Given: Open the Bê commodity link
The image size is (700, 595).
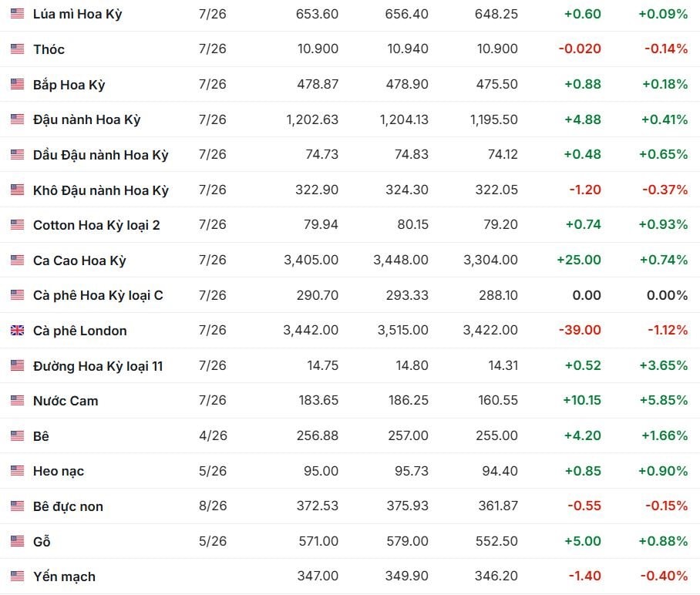Looking at the screenshot, I should (x=41, y=436).
